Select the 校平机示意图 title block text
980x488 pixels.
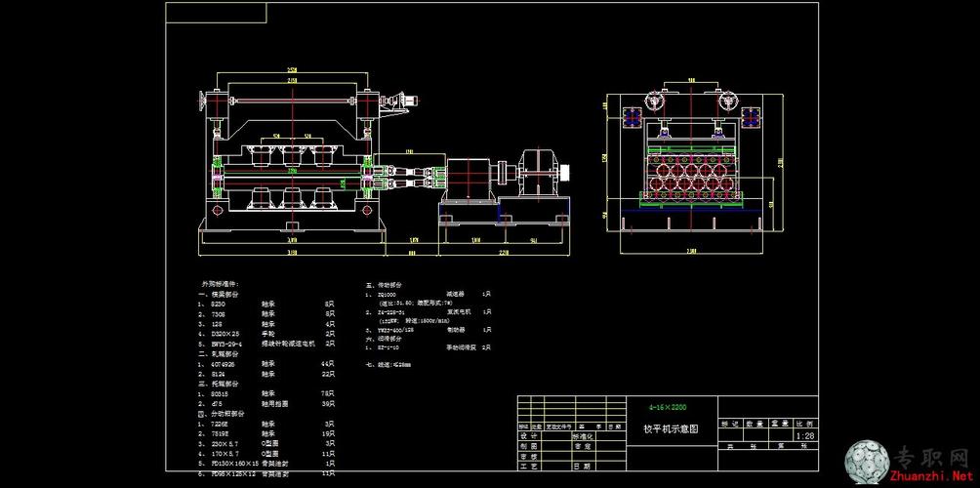(670, 429)
